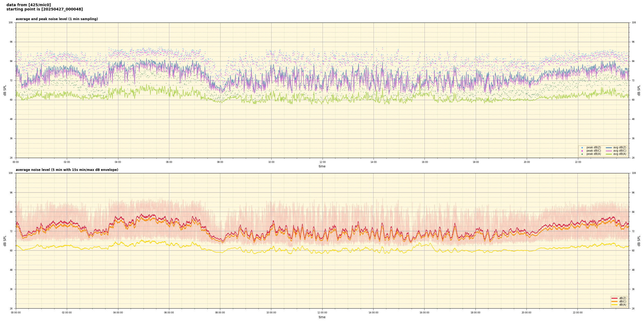The image size is (644, 322).
Task: Click the 22:00:00 tick label on lower chart
Action: [577, 313]
